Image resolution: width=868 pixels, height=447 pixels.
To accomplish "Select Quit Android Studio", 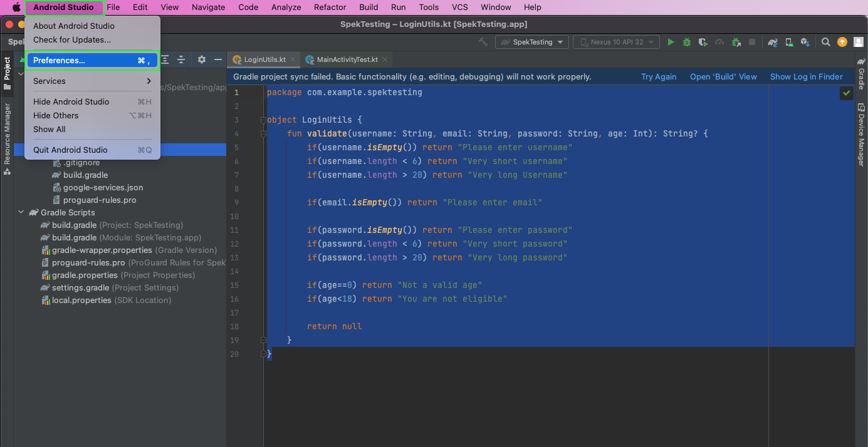I will pos(92,150).
